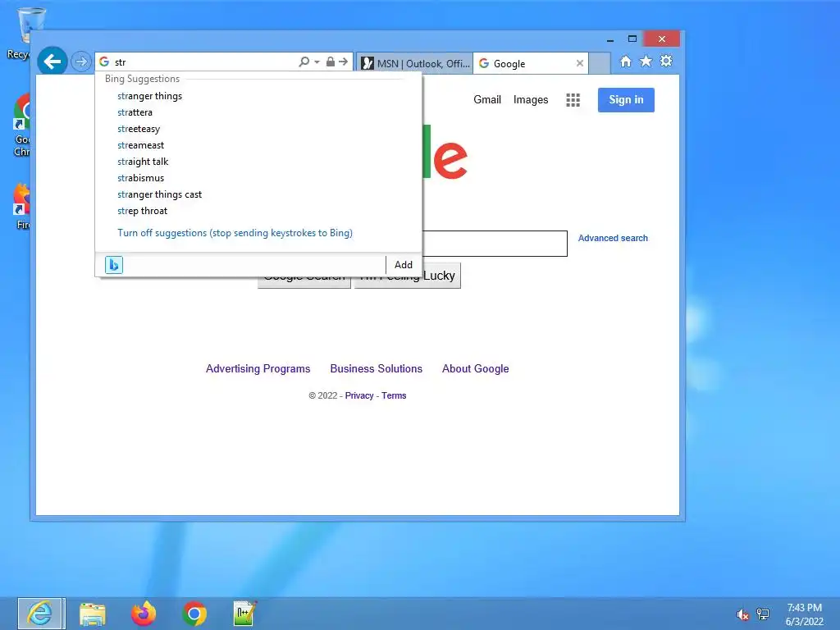The width and height of the screenshot is (840, 630).
Task: Select the Firefox desktop shortcut
Action: click(x=21, y=207)
